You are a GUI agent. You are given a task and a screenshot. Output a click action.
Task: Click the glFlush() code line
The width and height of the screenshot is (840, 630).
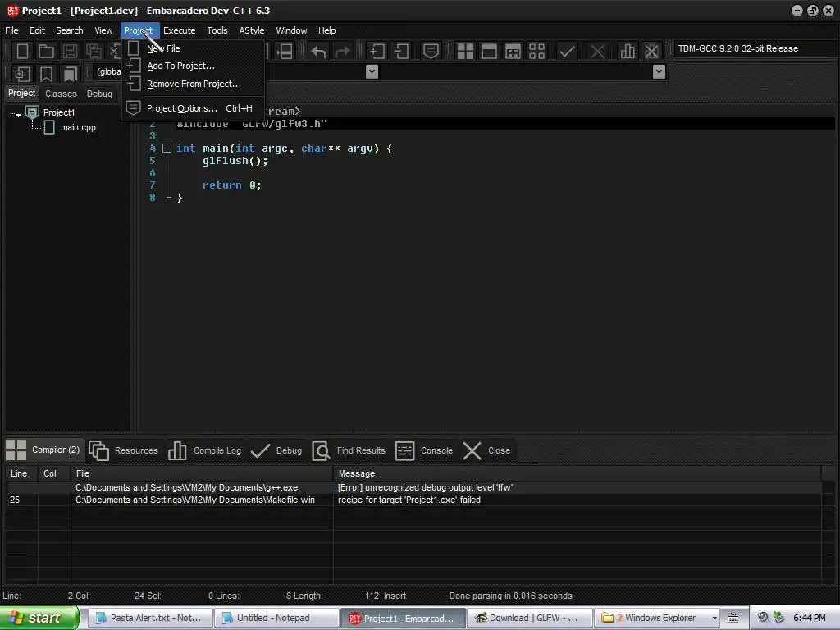[x=235, y=161]
